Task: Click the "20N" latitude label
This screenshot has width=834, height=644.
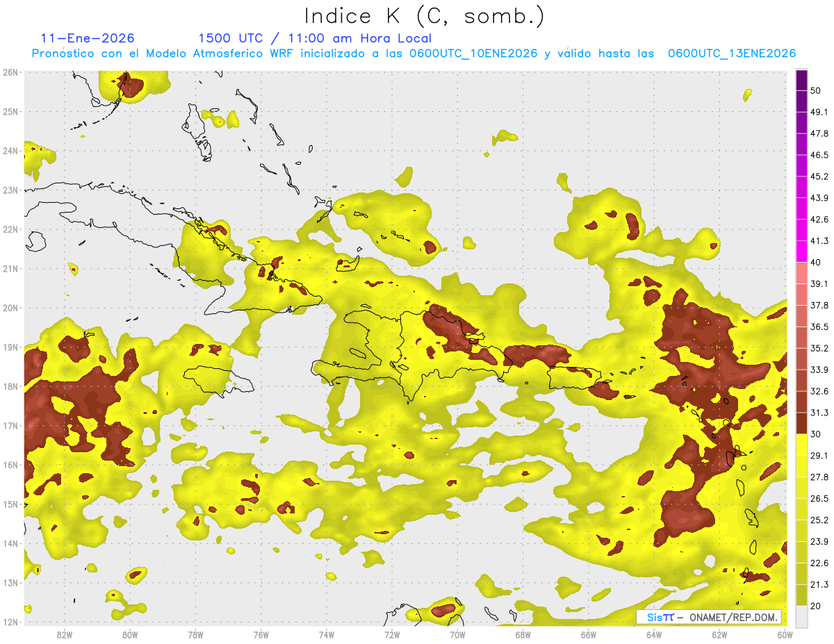Action: click(10, 308)
